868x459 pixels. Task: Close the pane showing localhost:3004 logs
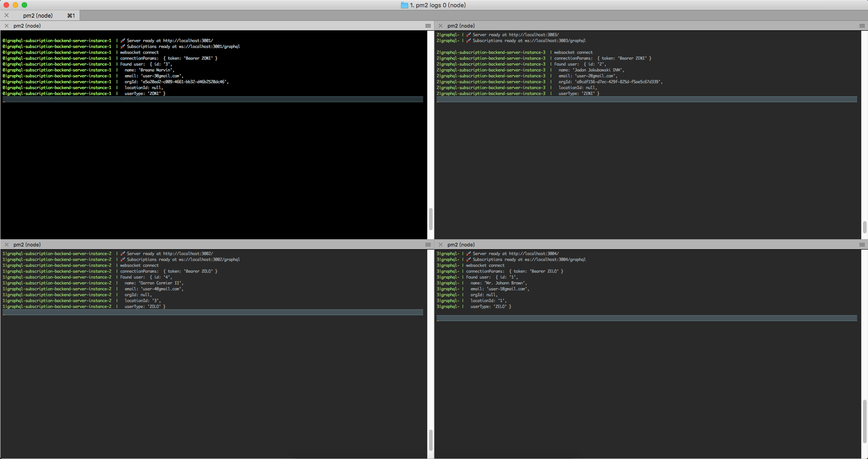point(440,245)
